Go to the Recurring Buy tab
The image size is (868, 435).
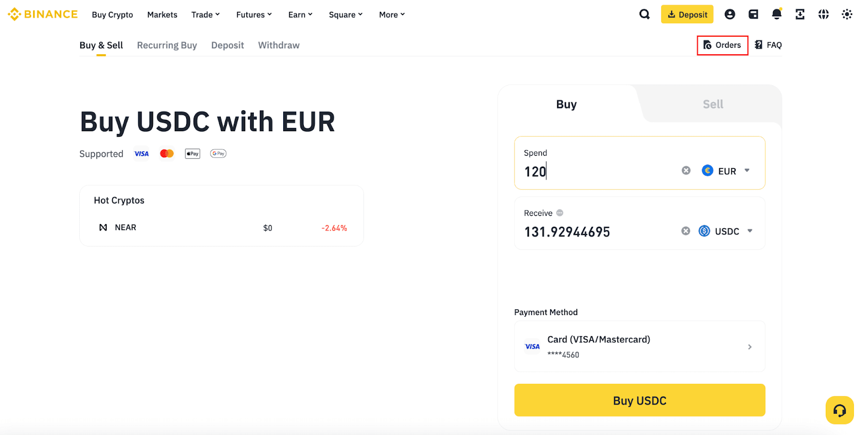(x=167, y=45)
